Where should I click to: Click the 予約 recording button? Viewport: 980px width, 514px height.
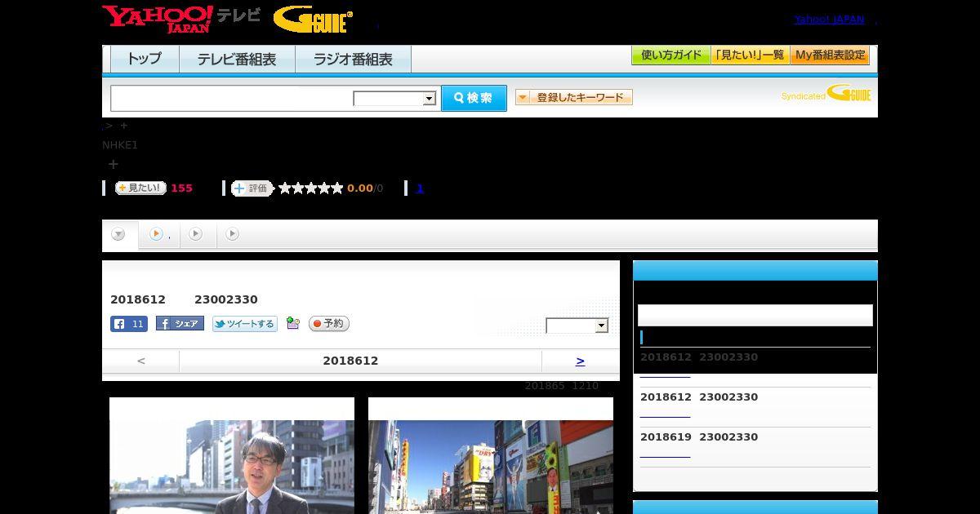329,323
